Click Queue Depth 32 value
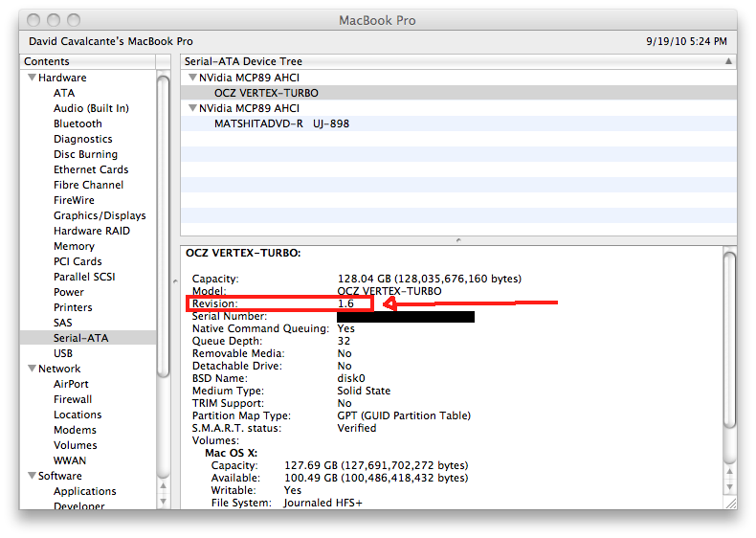The height and width of the screenshot is (538, 756). pos(344,341)
